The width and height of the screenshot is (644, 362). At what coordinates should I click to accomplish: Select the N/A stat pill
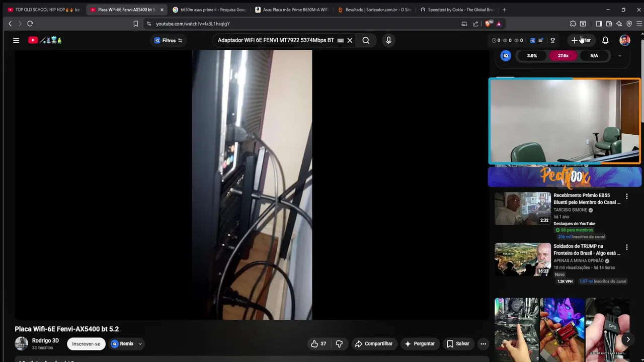[x=594, y=56]
